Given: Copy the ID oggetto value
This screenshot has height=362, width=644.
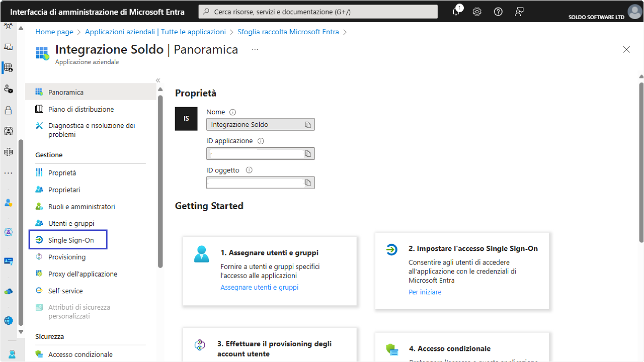Looking at the screenshot, I should pyautogui.click(x=308, y=183).
